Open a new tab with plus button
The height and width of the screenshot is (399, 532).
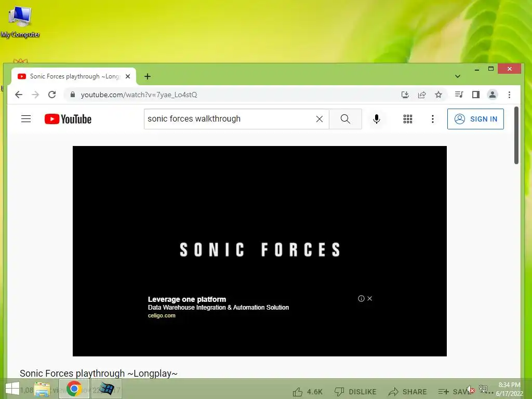(x=147, y=76)
